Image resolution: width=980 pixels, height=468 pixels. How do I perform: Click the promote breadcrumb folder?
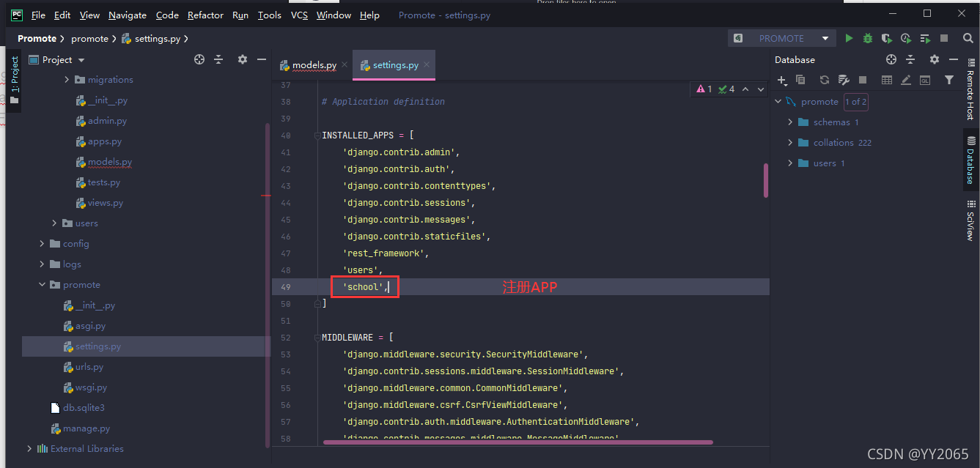pyautogui.click(x=89, y=38)
